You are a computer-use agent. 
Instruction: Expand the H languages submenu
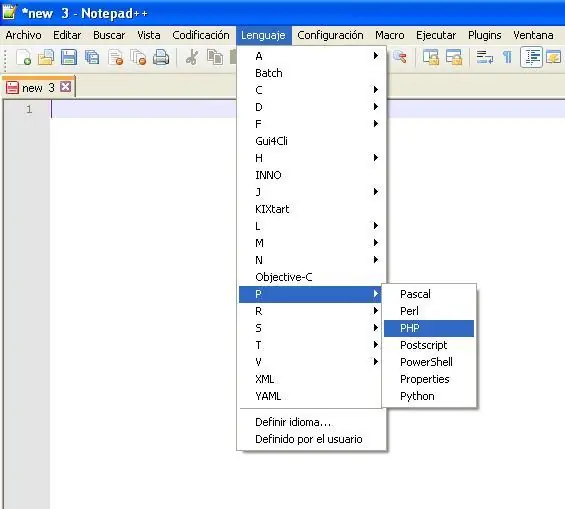(x=311, y=158)
